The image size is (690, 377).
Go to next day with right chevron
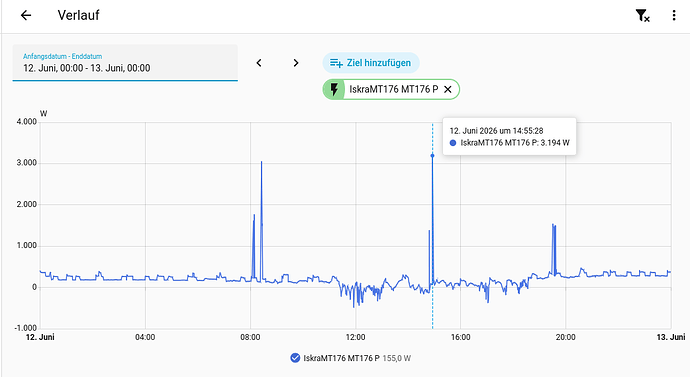(296, 63)
